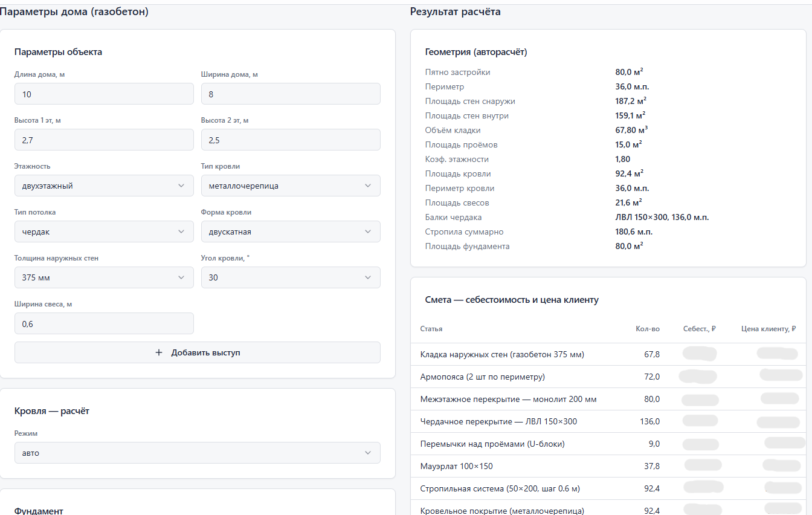
Task: Click the Мауэрлат quantity 37,8
Action: tap(652, 466)
